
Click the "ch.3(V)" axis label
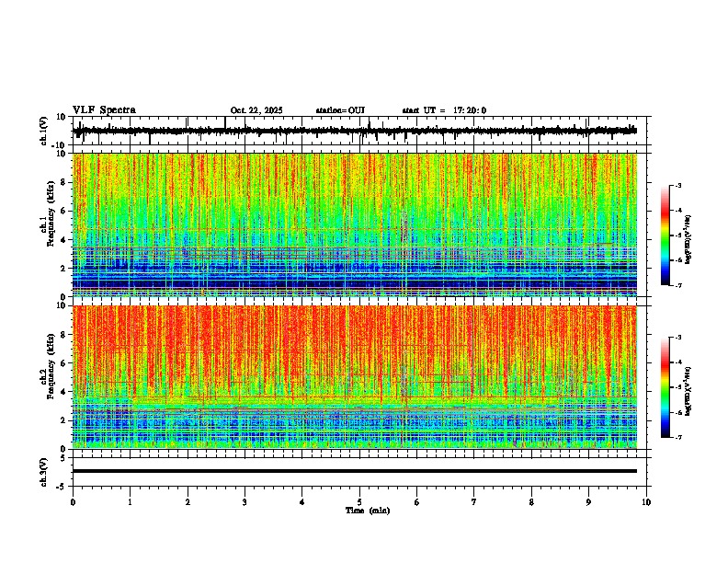(x=44, y=472)
